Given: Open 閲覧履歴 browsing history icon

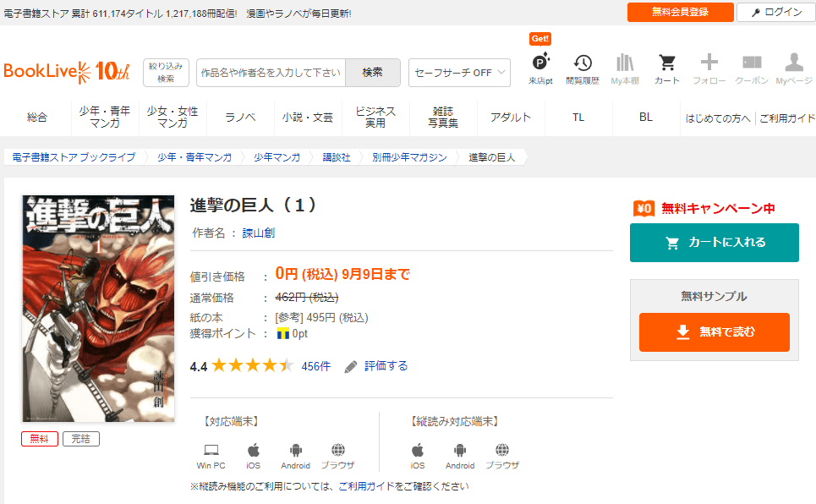Looking at the screenshot, I should point(582,64).
